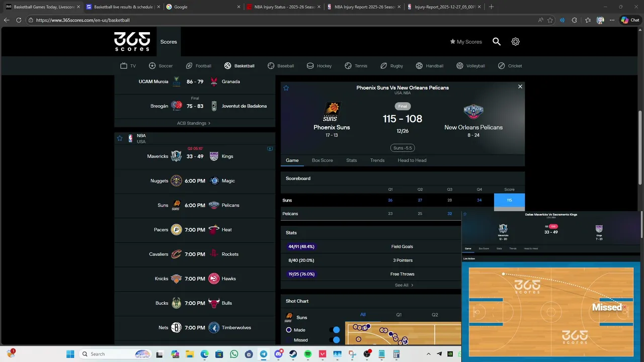Click the read aloud icon in address bar
The image size is (644, 362).
(540, 20)
